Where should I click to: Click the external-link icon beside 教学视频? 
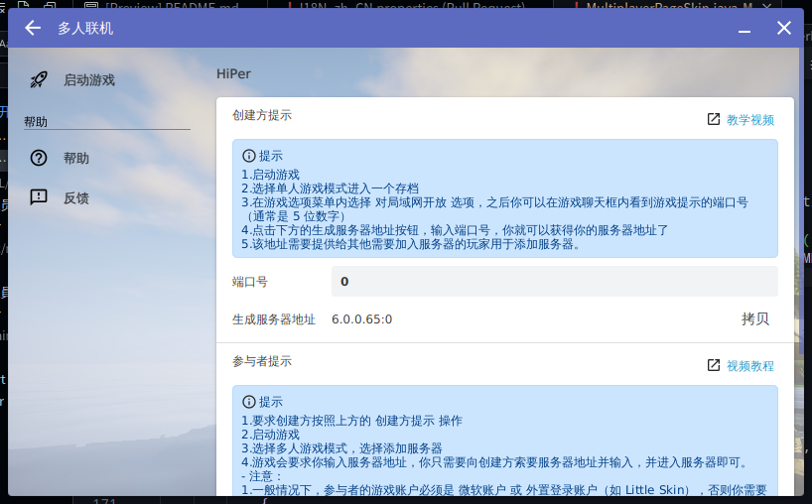714,119
